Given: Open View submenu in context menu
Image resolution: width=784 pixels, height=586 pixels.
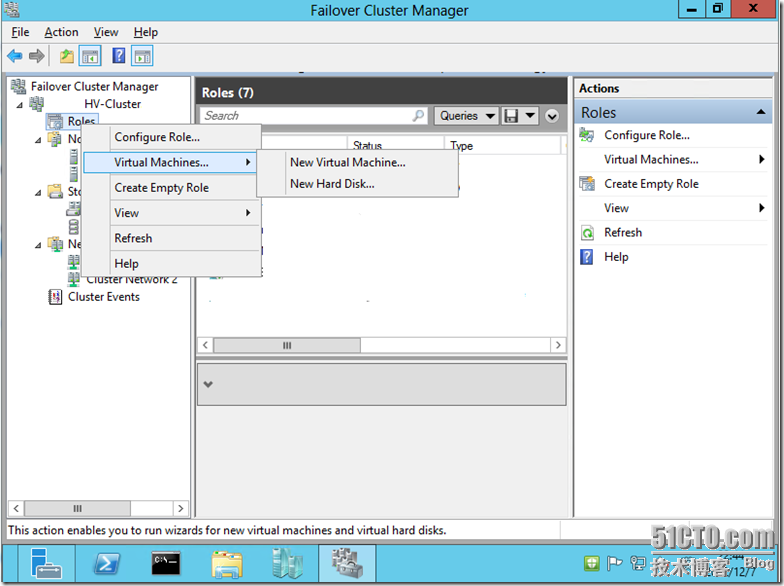Looking at the screenshot, I should 172,213.
